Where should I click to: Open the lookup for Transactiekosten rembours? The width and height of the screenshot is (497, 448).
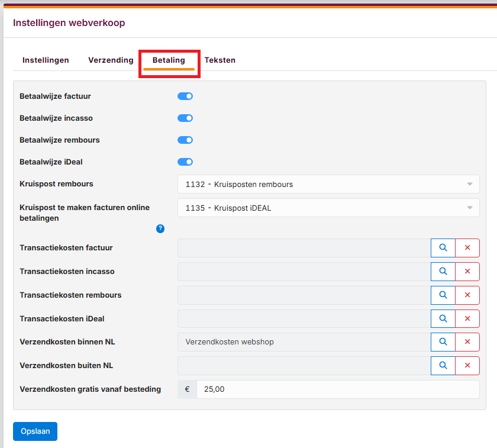coord(443,295)
